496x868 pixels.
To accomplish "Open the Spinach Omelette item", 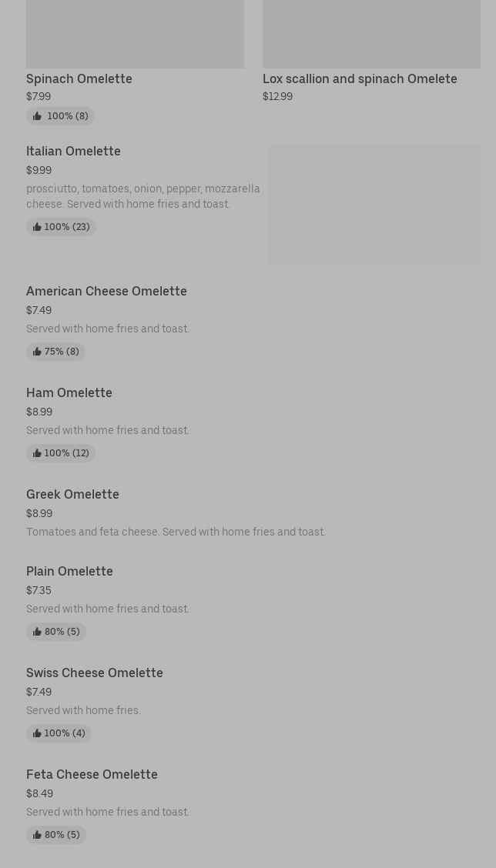I will click(x=79, y=78).
